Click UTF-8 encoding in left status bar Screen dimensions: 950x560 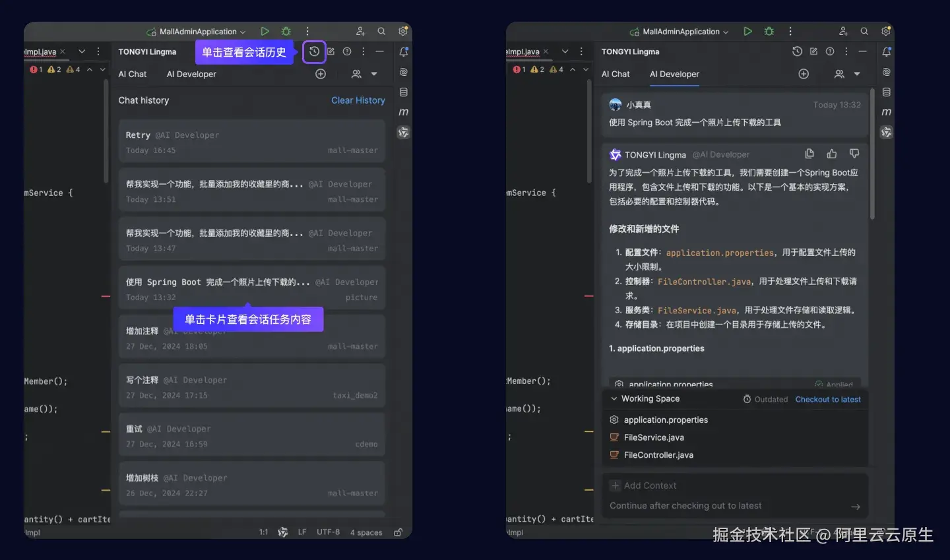pos(328,532)
